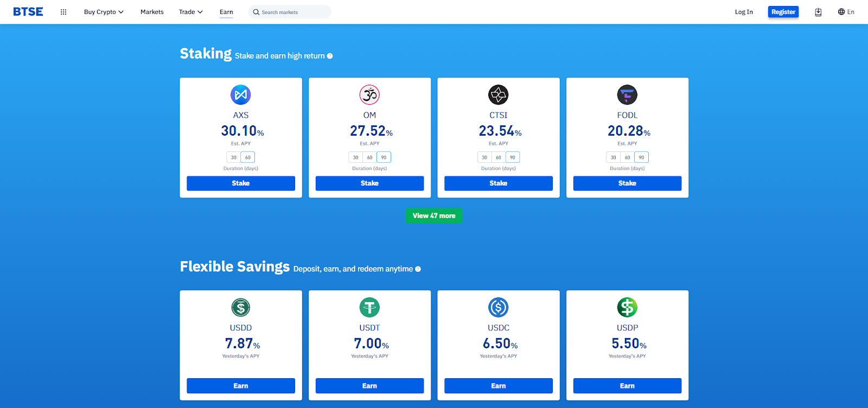Click the USDP coin icon

[627, 308]
